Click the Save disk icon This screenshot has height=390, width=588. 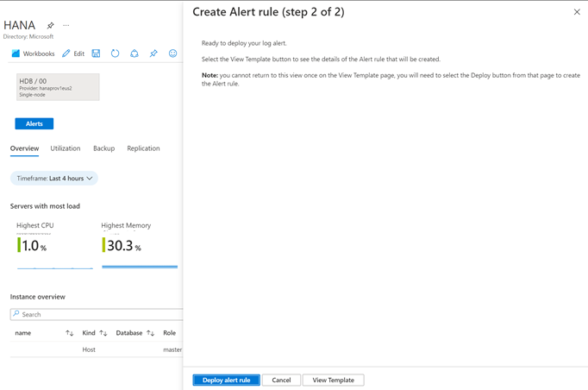[x=96, y=53]
